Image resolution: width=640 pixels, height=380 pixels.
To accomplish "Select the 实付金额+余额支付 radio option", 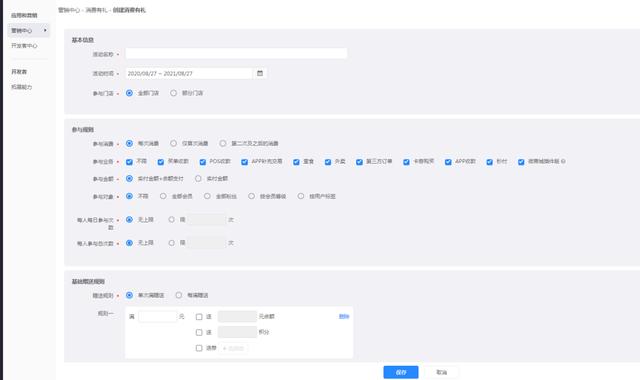I will pyautogui.click(x=129, y=178).
